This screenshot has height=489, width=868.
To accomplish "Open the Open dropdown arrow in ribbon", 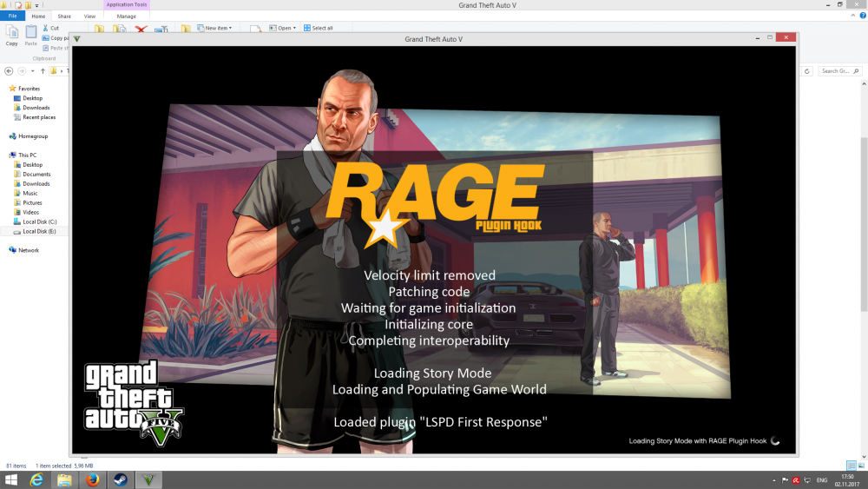I will click(x=294, y=28).
